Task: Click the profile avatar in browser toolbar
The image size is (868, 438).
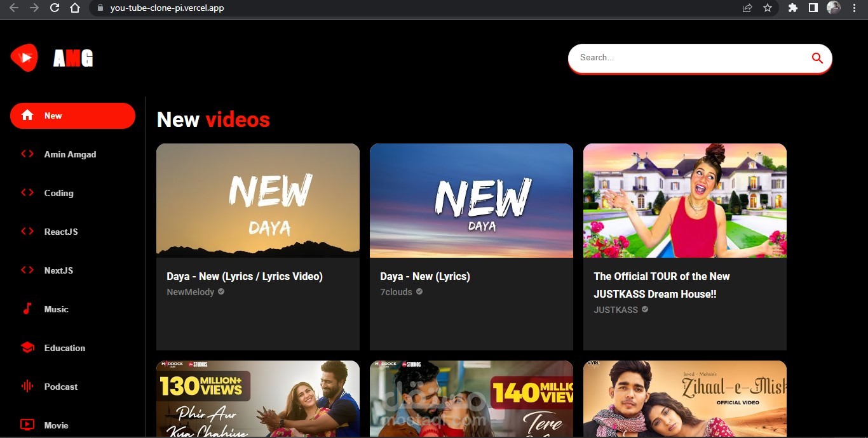Action: tap(833, 8)
